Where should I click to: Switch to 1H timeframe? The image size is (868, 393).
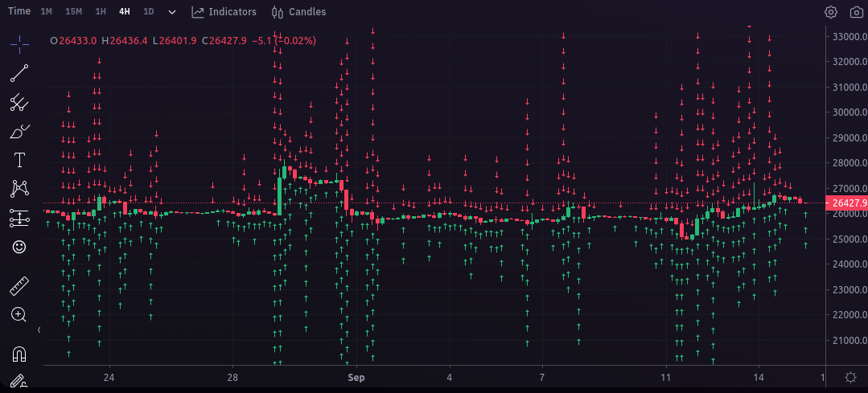[x=101, y=11]
